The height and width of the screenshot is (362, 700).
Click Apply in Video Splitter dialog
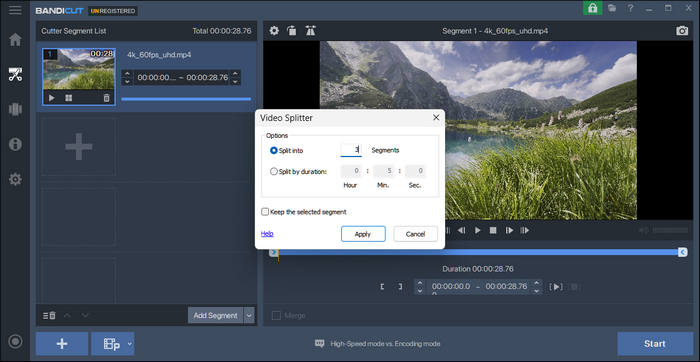coord(363,234)
